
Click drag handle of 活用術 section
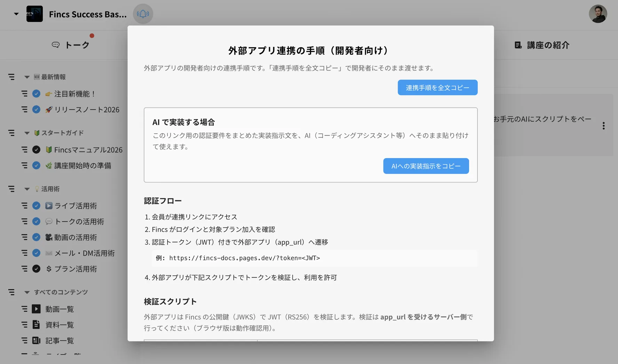11,189
